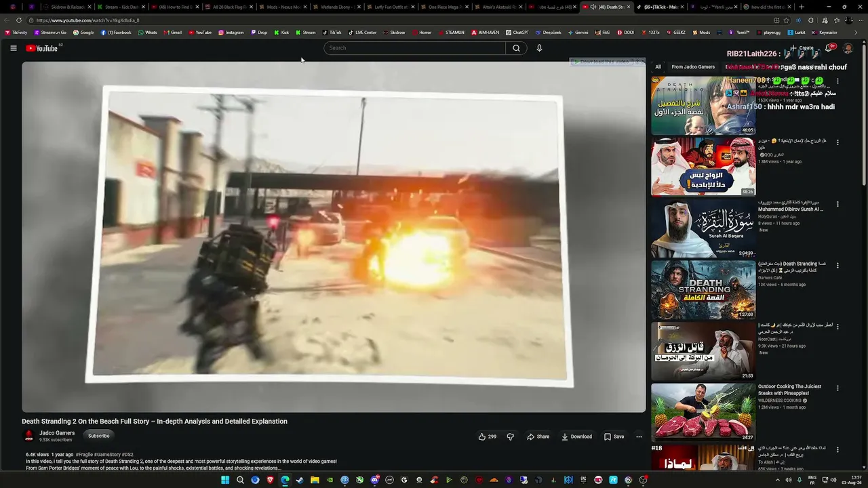The image size is (868, 488).
Task: Open options for the Surah Al Baqara video
Action: [x=837, y=204]
